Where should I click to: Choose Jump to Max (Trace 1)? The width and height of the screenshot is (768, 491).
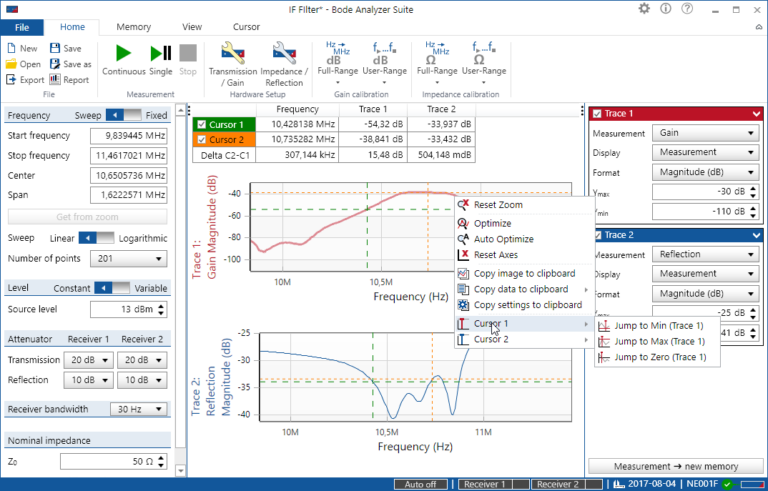click(x=658, y=341)
